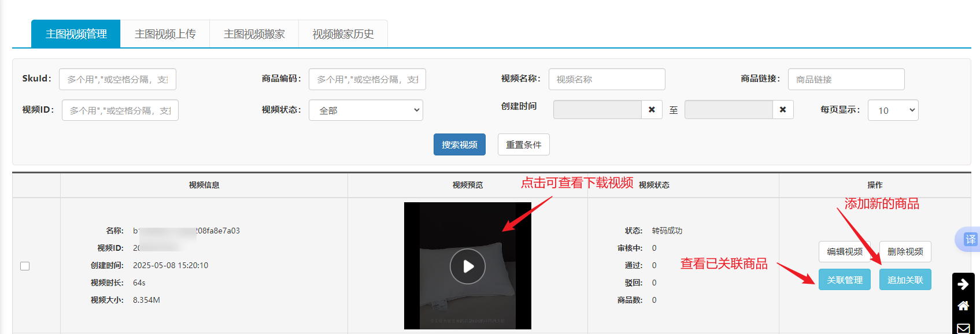Switch to 主图视频上传 tab

click(165, 34)
